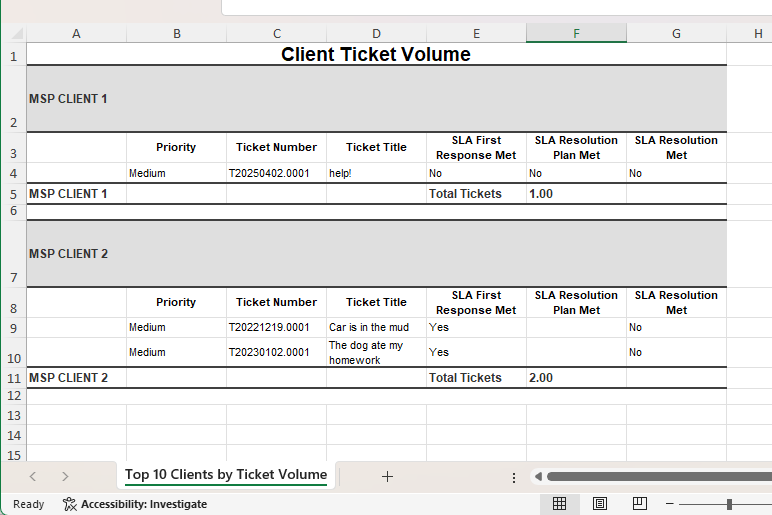Select row 10 header
This screenshot has height=515, width=772.
(x=13, y=353)
